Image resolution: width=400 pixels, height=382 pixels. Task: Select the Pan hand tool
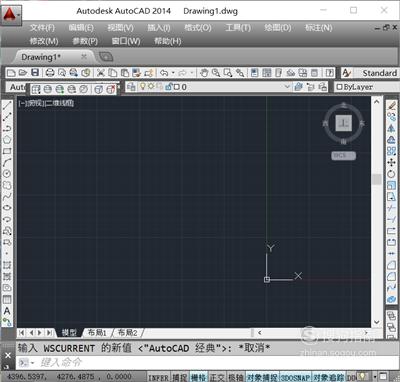pyautogui.click(x=204, y=73)
